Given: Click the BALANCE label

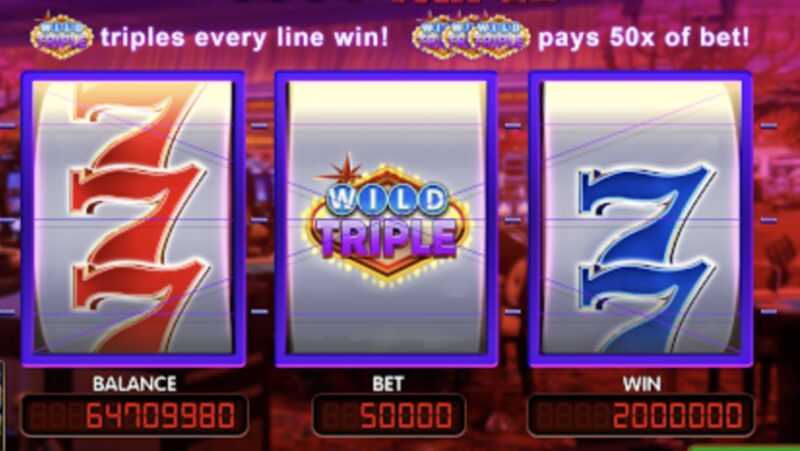Looking at the screenshot, I should pyautogui.click(x=135, y=384).
